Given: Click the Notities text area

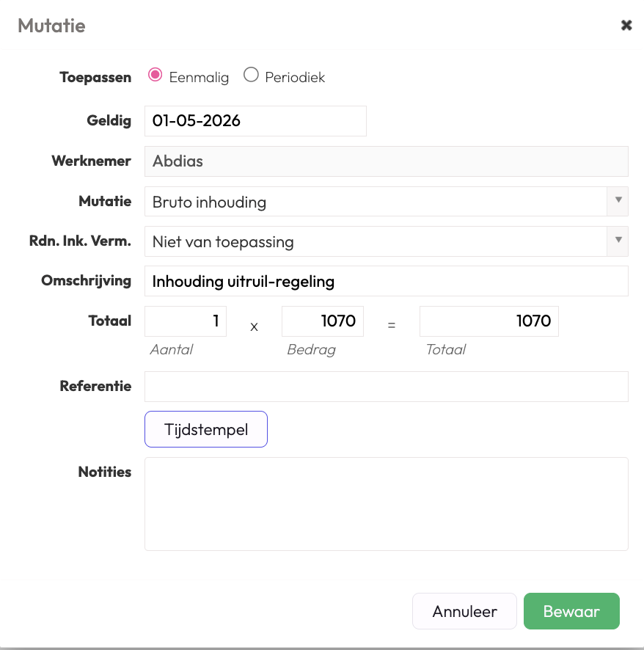Looking at the screenshot, I should (387, 504).
